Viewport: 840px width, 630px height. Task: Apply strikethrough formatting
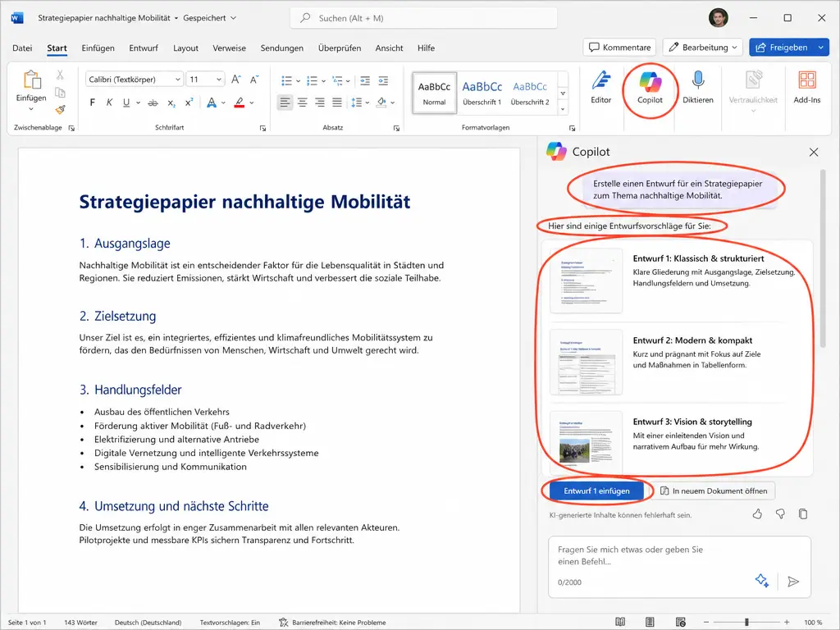[x=153, y=103]
